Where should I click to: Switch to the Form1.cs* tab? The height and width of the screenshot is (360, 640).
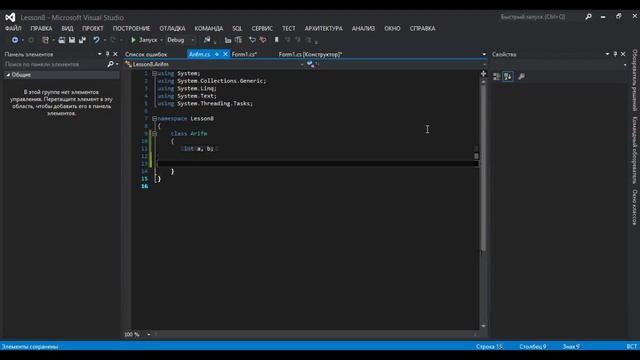click(244, 54)
